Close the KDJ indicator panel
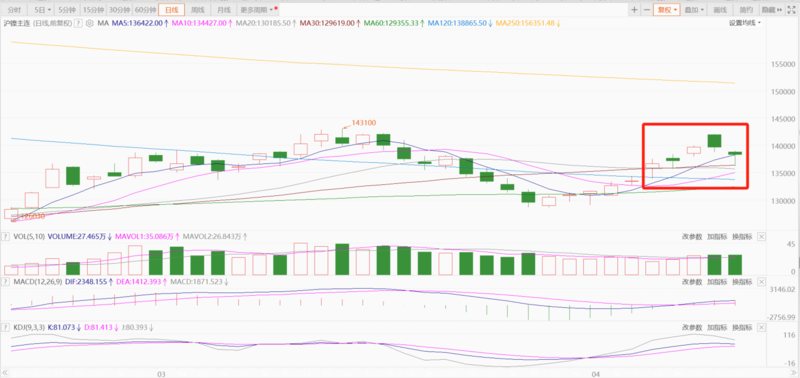This screenshot has width=800, height=378. point(761,327)
